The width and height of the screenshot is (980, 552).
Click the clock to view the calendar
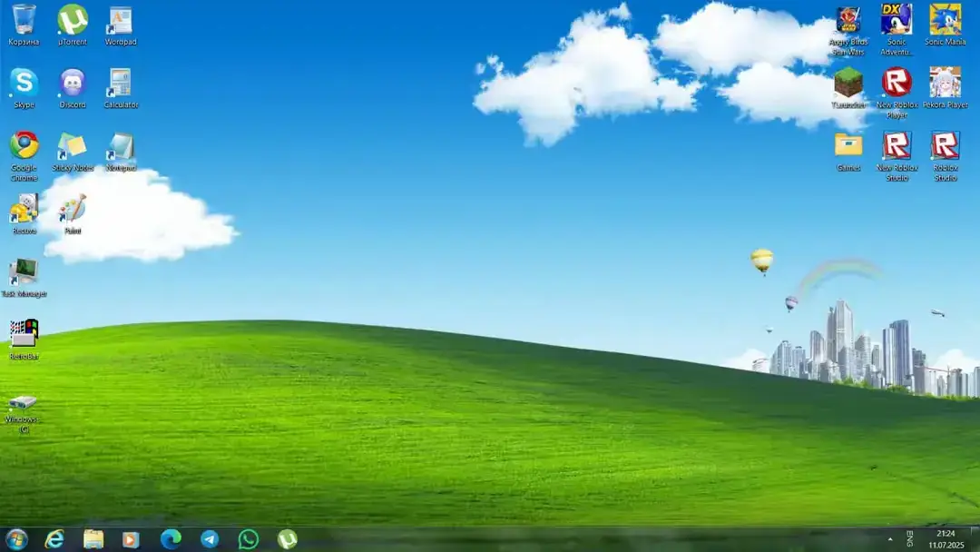[x=944, y=537]
